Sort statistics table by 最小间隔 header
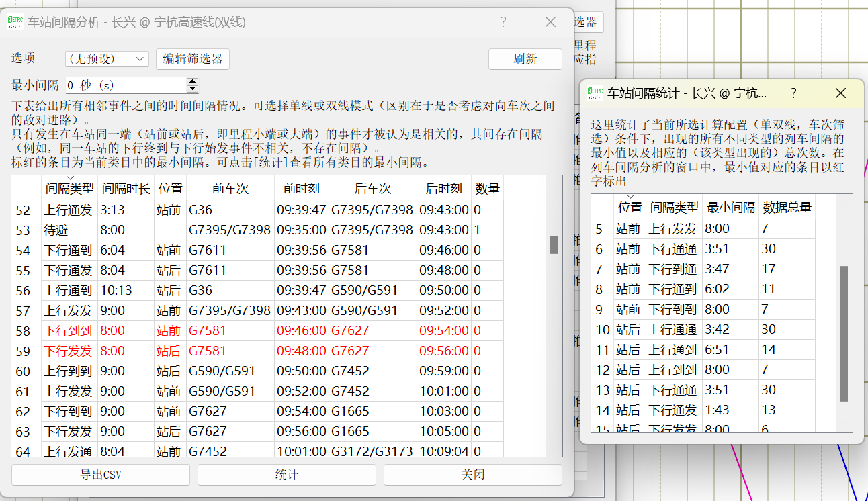This screenshot has width=868, height=501. [732, 208]
